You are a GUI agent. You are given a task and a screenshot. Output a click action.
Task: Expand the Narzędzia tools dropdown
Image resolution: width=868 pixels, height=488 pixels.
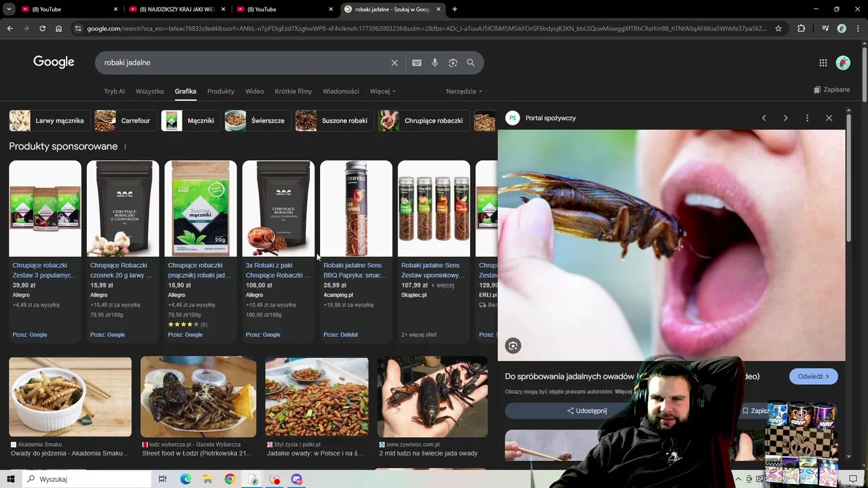click(464, 91)
